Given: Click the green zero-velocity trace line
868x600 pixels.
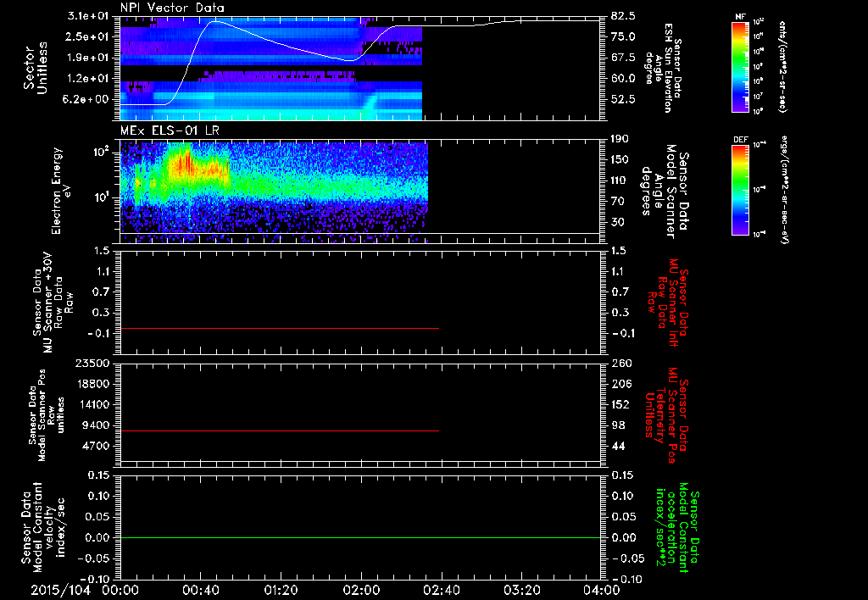Looking at the screenshot, I should (x=360, y=537).
